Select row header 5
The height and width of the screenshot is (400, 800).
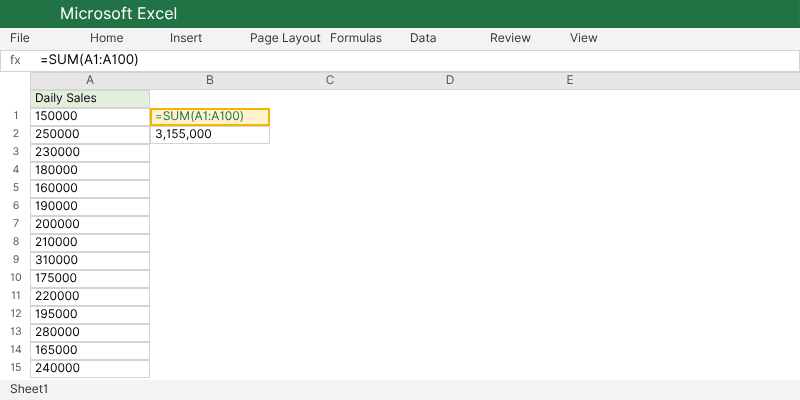16,188
